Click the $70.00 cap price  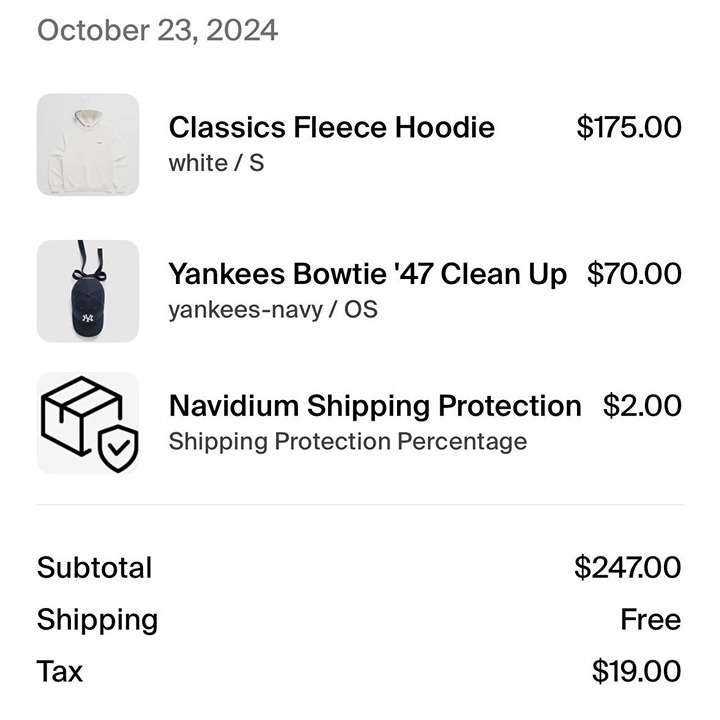coord(634,274)
